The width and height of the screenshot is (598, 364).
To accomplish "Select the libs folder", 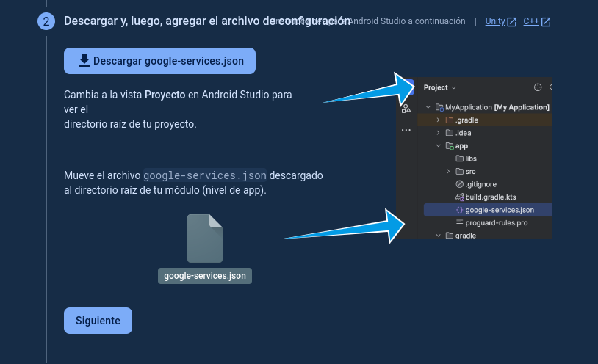I will click(x=471, y=159).
